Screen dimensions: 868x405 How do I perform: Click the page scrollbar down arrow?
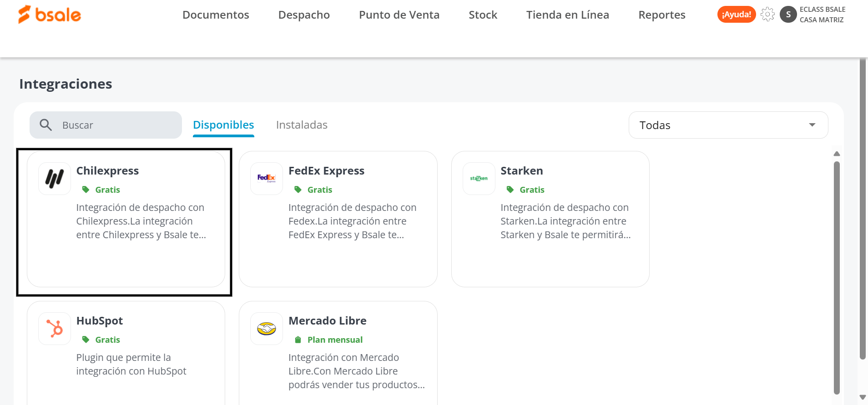[863, 397]
